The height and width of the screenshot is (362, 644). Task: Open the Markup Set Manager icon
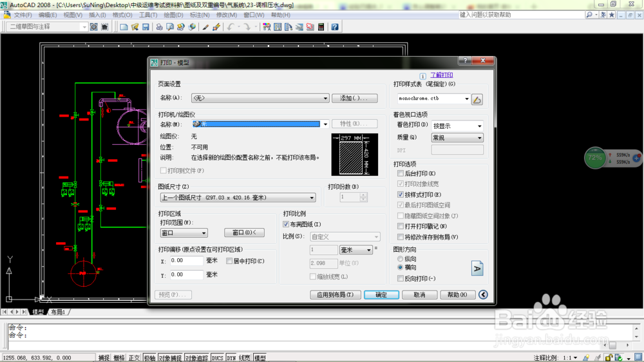[x=310, y=27]
